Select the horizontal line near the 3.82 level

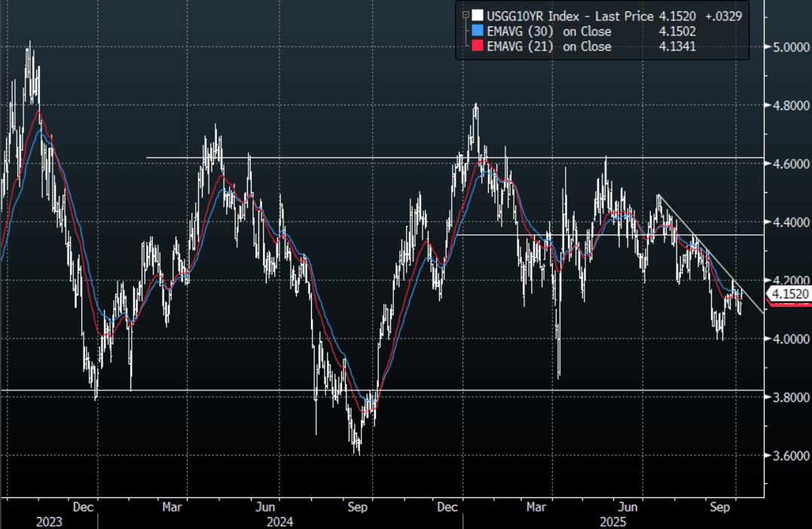point(226,390)
